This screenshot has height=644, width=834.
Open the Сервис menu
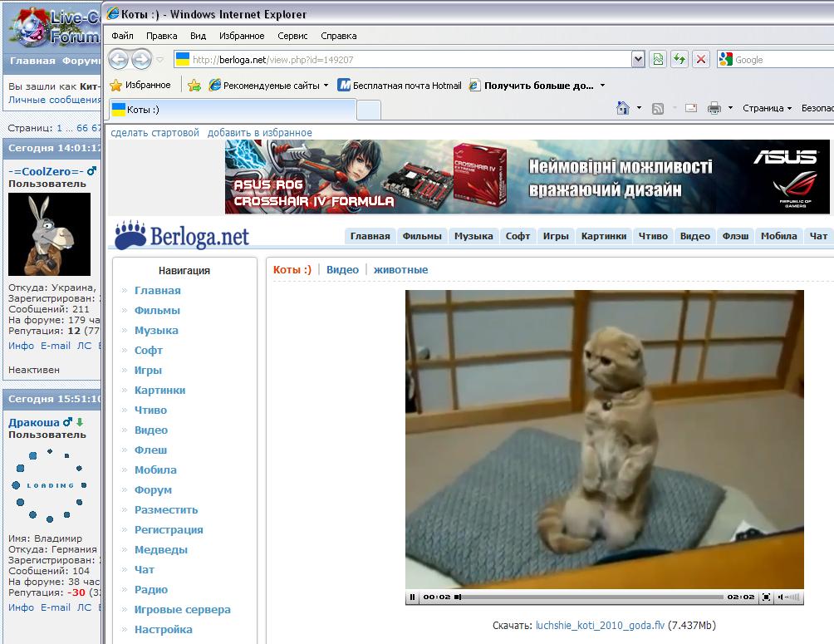pos(292,36)
